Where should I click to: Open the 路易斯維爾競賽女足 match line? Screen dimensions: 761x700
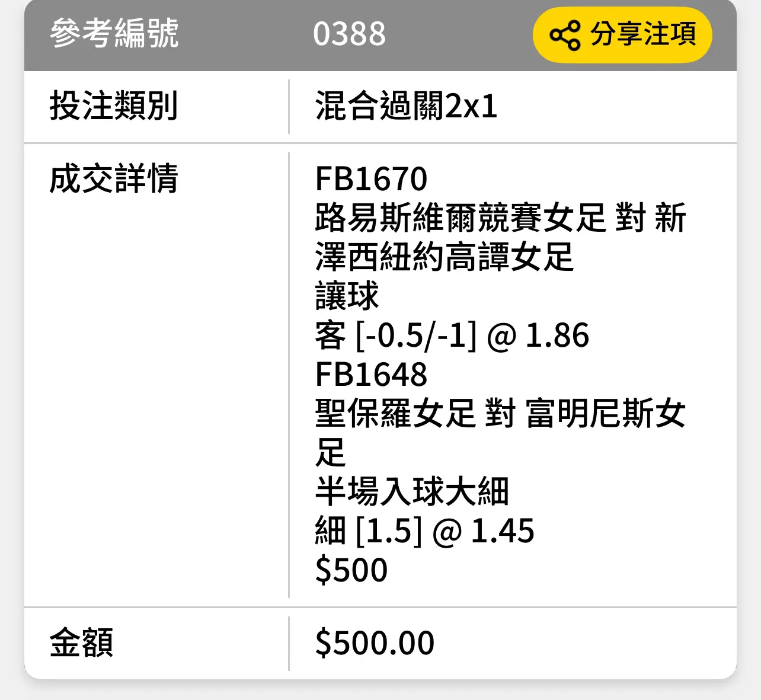(500, 237)
